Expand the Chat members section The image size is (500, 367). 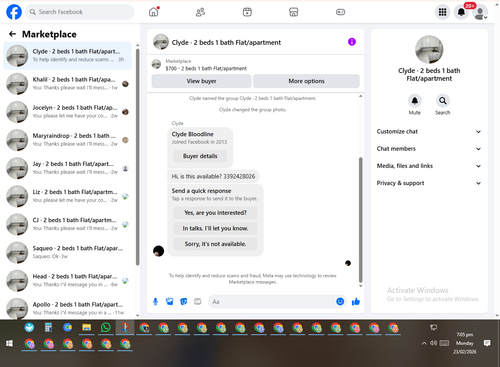pyautogui.click(x=429, y=149)
